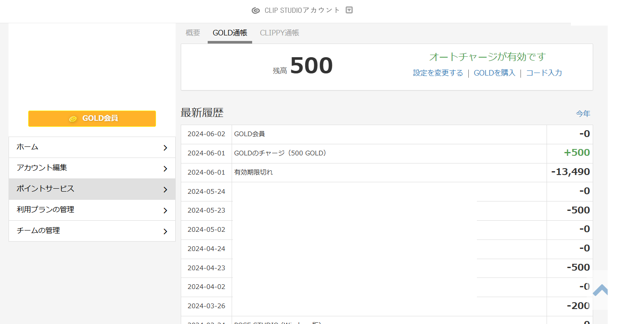The height and width of the screenshot is (324, 644).
Task: Click the scroll-to-top arrow icon
Action: (600, 290)
